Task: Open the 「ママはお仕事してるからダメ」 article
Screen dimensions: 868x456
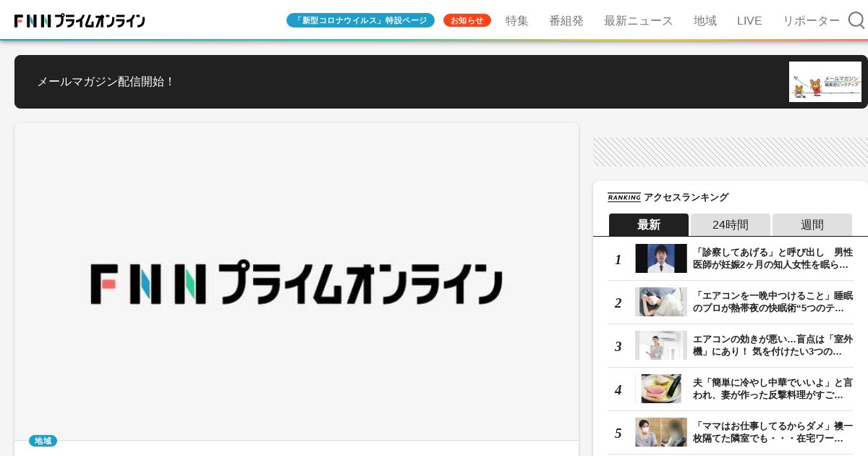Action: [x=773, y=432]
